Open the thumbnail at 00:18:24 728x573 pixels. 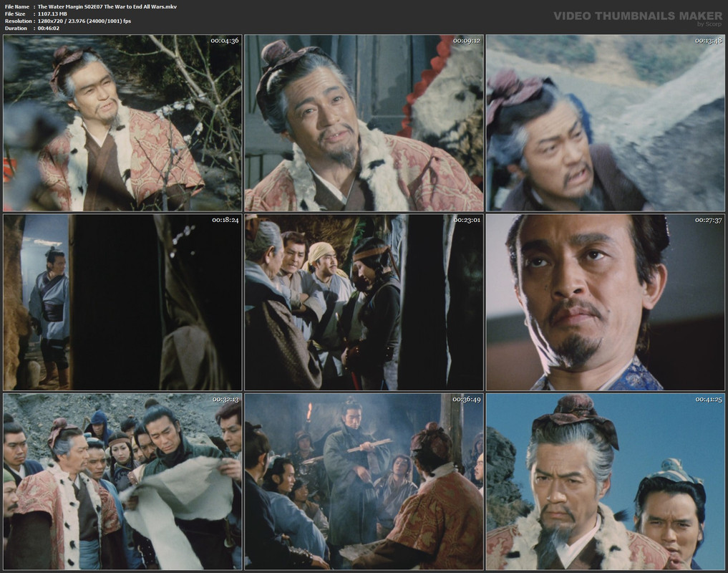[122, 302]
